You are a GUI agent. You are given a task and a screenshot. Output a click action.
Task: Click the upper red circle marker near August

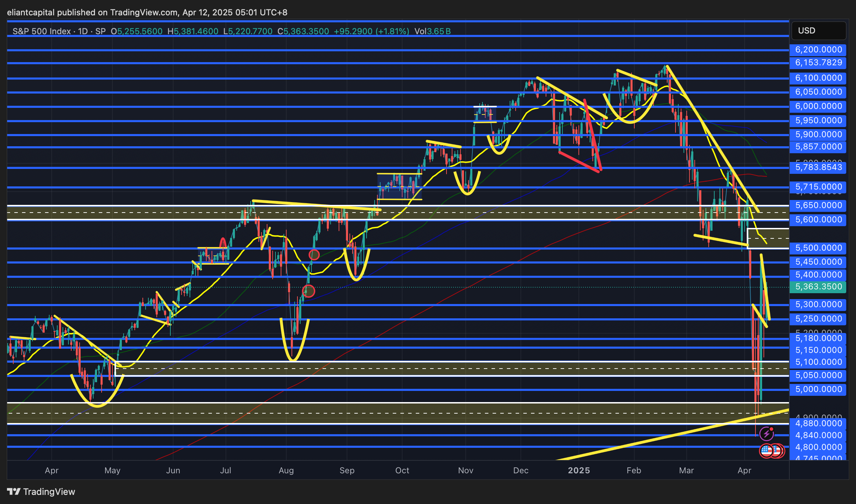tap(314, 255)
